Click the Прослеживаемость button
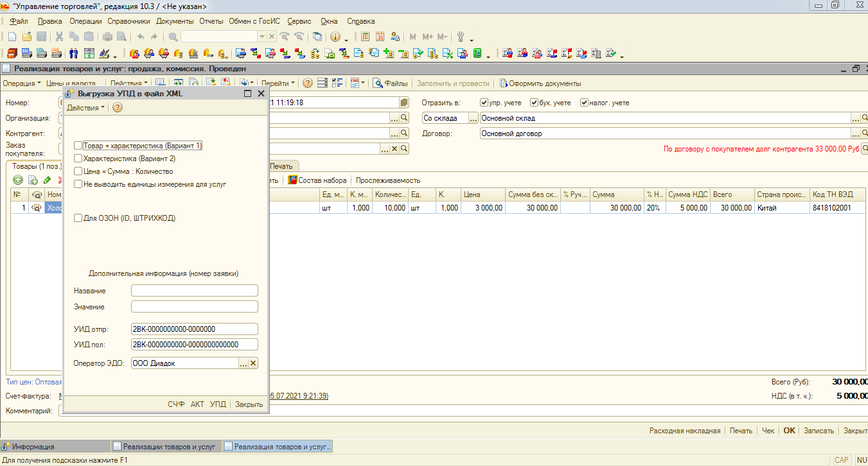This screenshot has width=868, height=466. (x=388, y=180)
